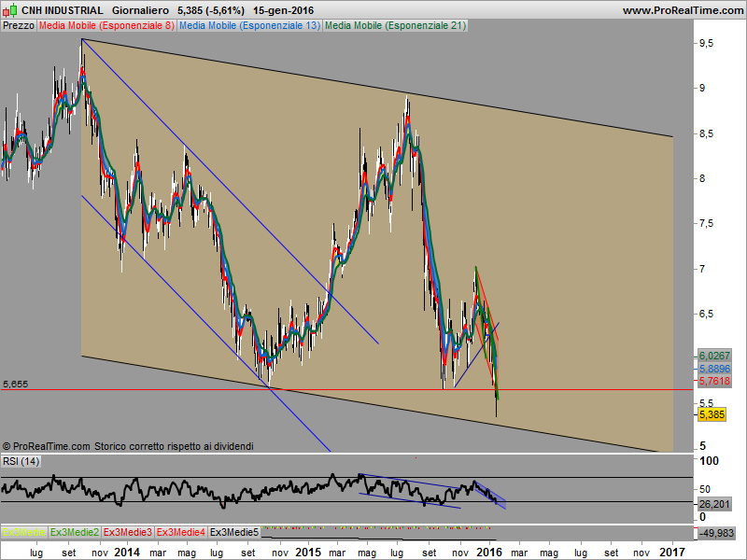Open Media Mobile (Esponenziale 13) settings label
The image size is (747, 560).
249,26
